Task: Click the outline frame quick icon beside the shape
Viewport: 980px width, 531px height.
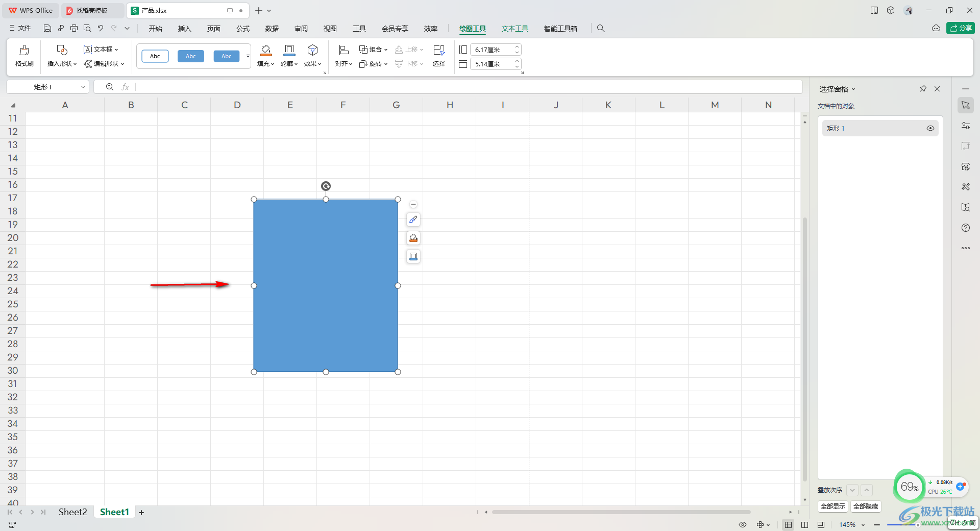Action: [413, 256]
